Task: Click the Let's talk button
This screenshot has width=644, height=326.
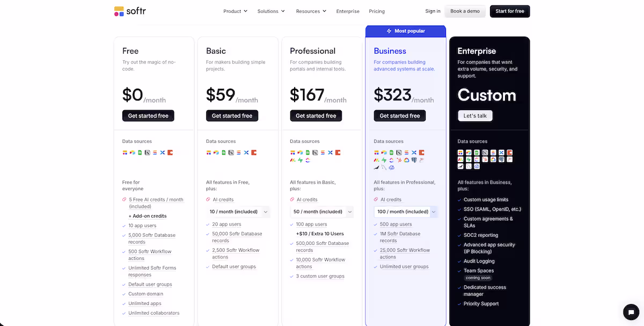Action: click(x=475, y=115)
